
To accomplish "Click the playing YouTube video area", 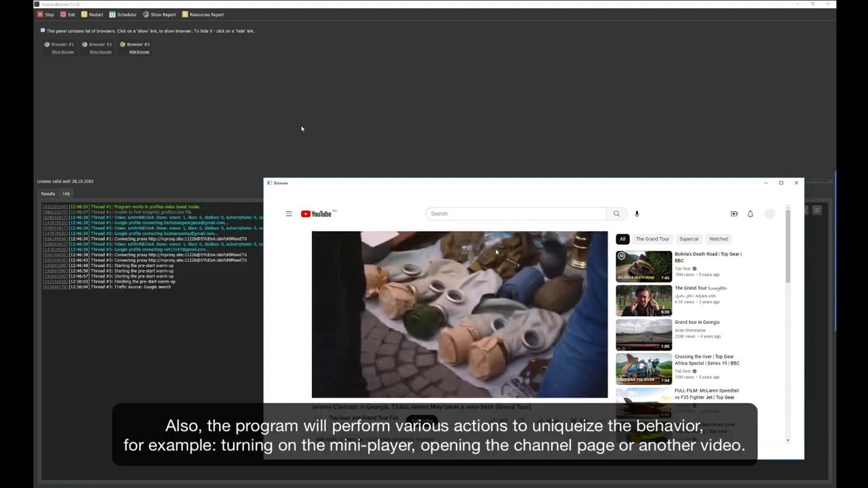I will [460, 314].
